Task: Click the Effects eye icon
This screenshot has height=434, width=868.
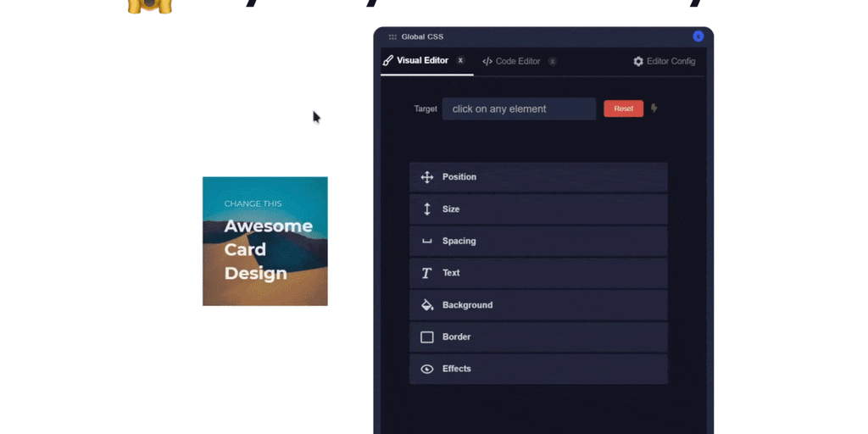Action: [x=427, y=370]
